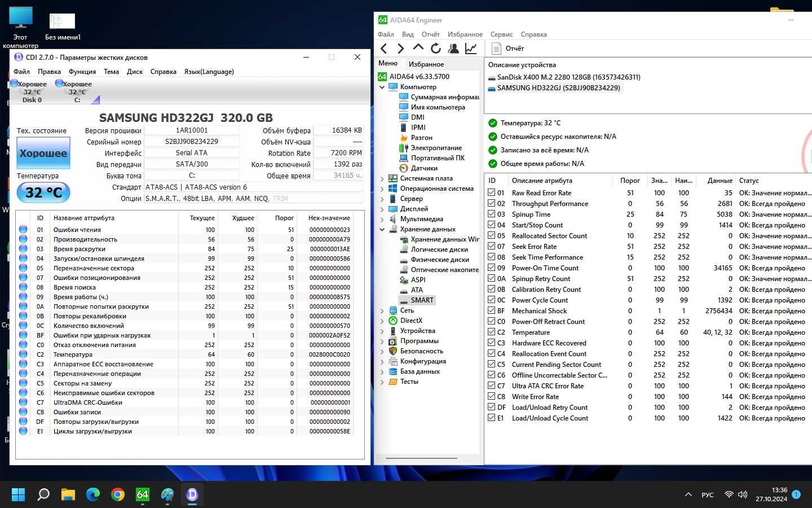Uncheck attribute E1 Load/Unload Cycle Count
This screenshot has height=508, width=812.
[x=492, y=418]
